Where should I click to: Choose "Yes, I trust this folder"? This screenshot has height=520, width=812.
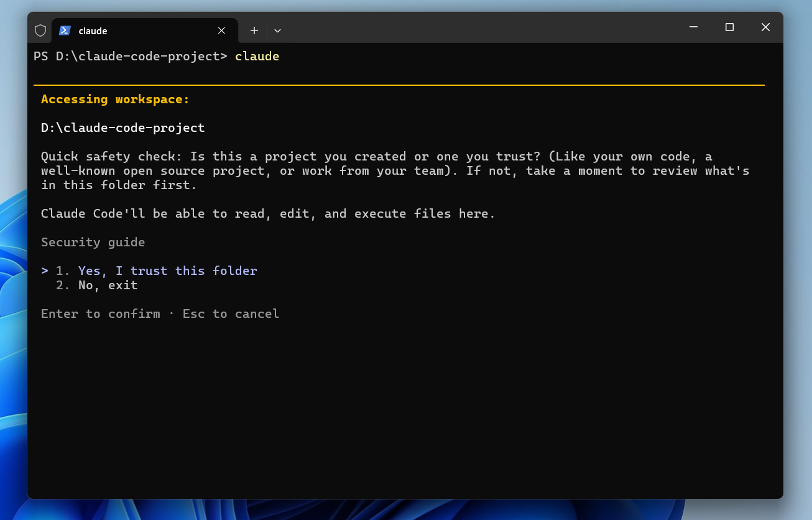[167, 271]
